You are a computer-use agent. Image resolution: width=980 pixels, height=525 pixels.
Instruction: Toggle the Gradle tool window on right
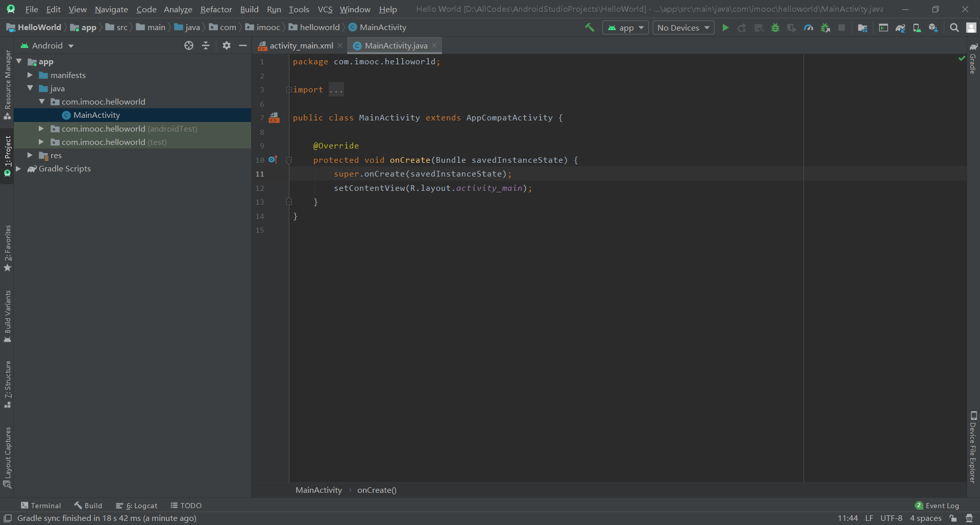point(973,58)
